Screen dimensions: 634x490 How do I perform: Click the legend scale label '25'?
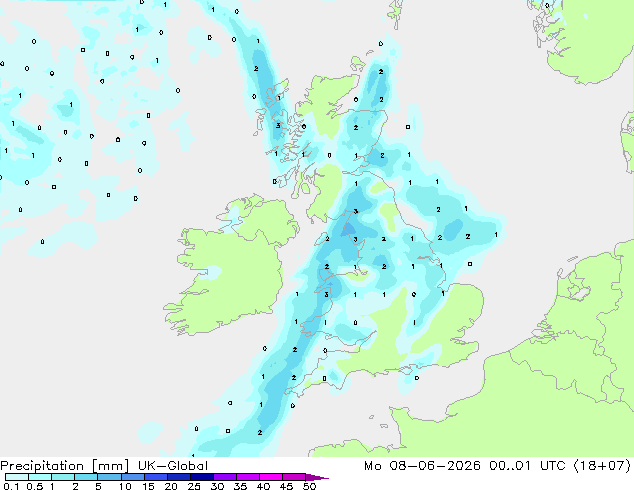194,486
